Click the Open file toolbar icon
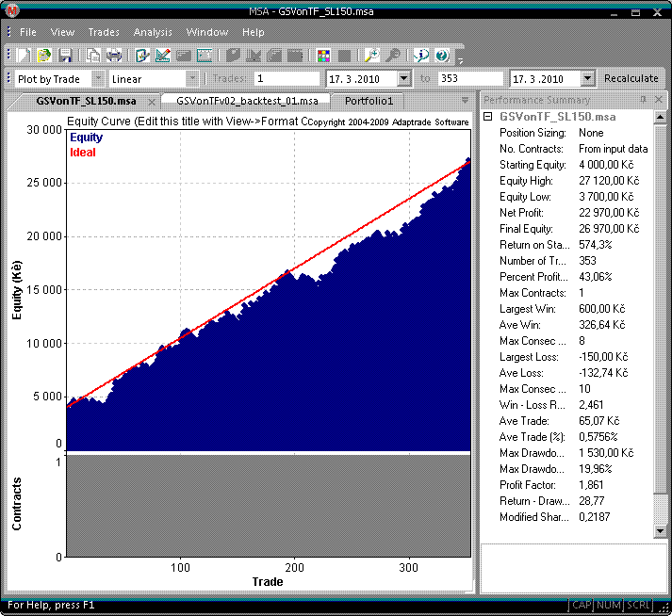672x616 pixels. tap(43, 56)
